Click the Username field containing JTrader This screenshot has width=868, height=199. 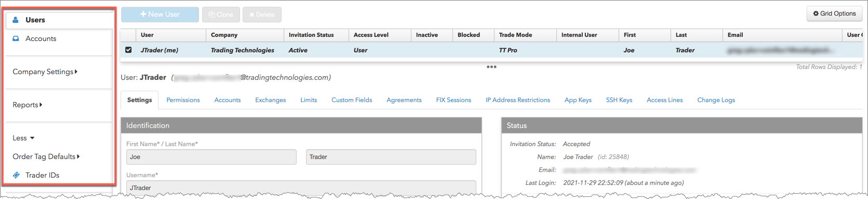point(301,188)
